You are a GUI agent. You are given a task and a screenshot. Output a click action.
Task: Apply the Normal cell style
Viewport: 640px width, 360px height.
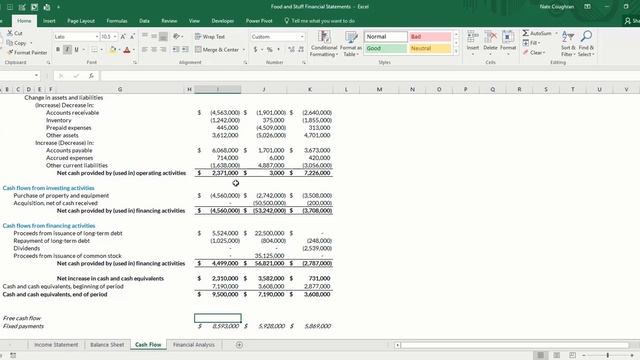(x=386, y=37)
